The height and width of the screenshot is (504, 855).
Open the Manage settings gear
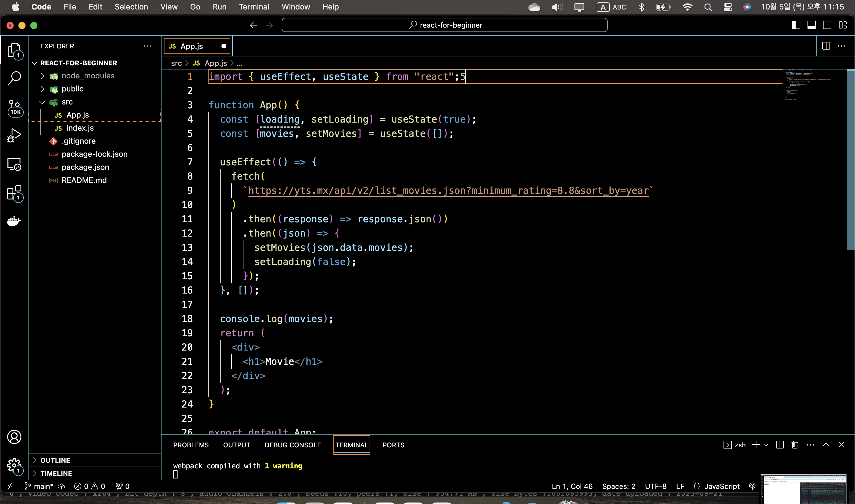point(15,466)
